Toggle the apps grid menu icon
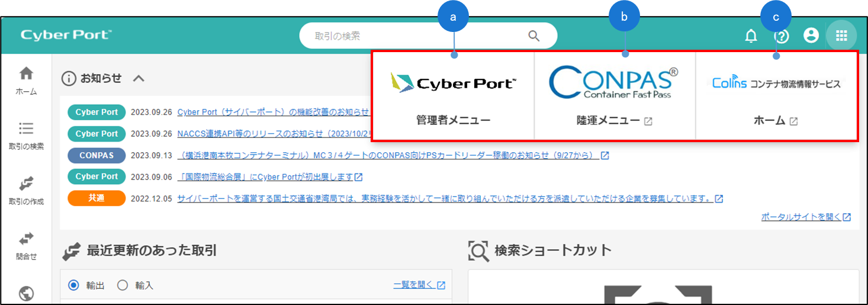Image resolution: width=868 pixels, height=305 pixels. pos(841,36)
